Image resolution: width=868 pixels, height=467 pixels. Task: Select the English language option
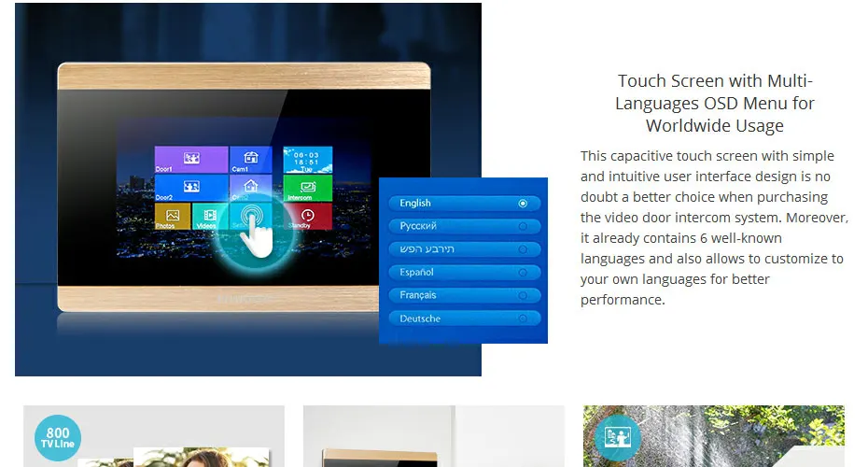[464, 204]
